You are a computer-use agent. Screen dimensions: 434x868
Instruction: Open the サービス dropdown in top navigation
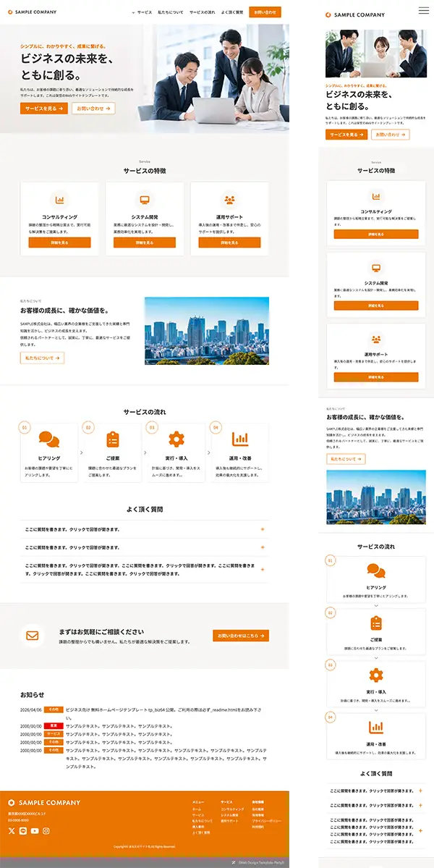point(142,12)
